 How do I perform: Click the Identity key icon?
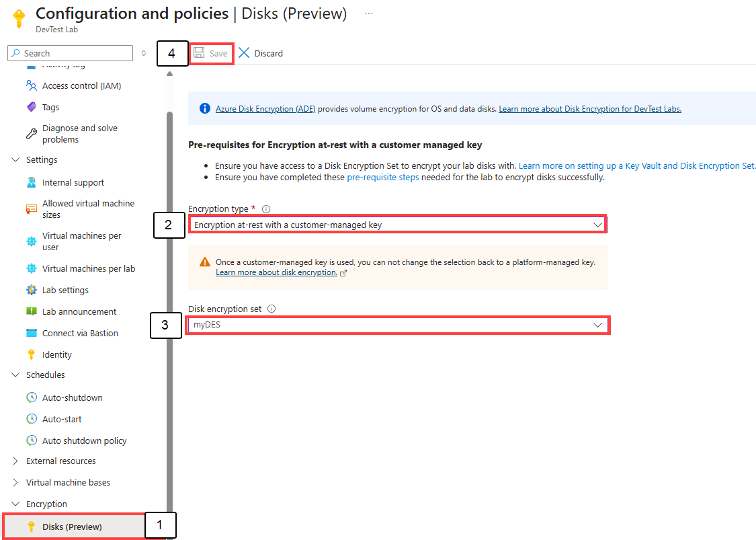coord(32,354)
